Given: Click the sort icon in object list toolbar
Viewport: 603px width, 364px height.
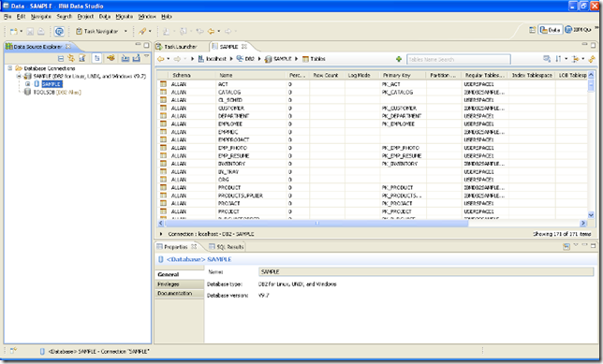Looking at the screenshot, I should 558,59.
